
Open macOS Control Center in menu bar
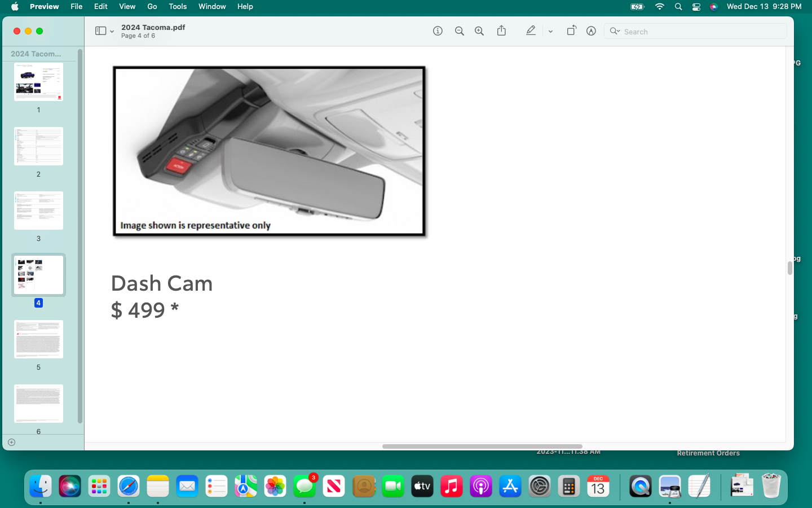pos(696,7)
